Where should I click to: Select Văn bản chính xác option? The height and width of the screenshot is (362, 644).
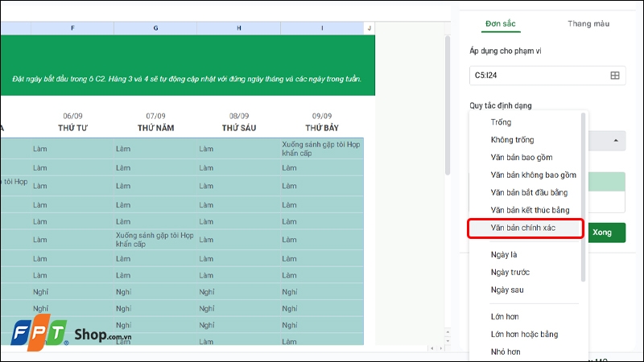click(x=526, y=228)
